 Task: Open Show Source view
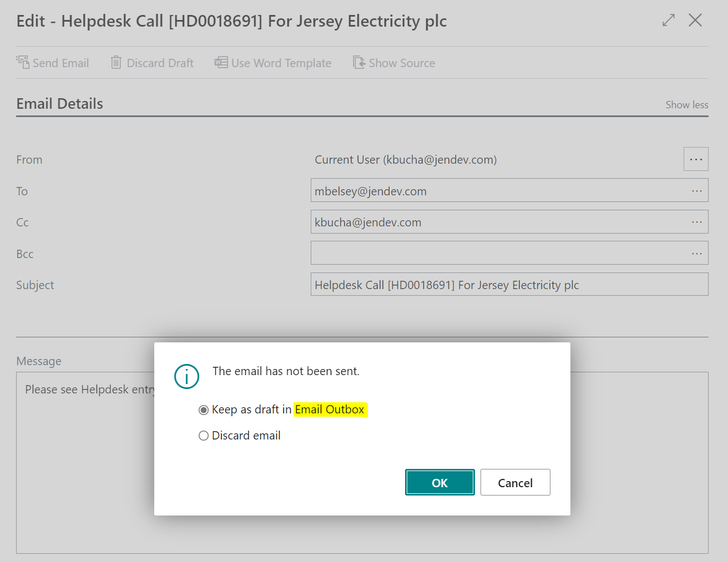pos(358,62)
